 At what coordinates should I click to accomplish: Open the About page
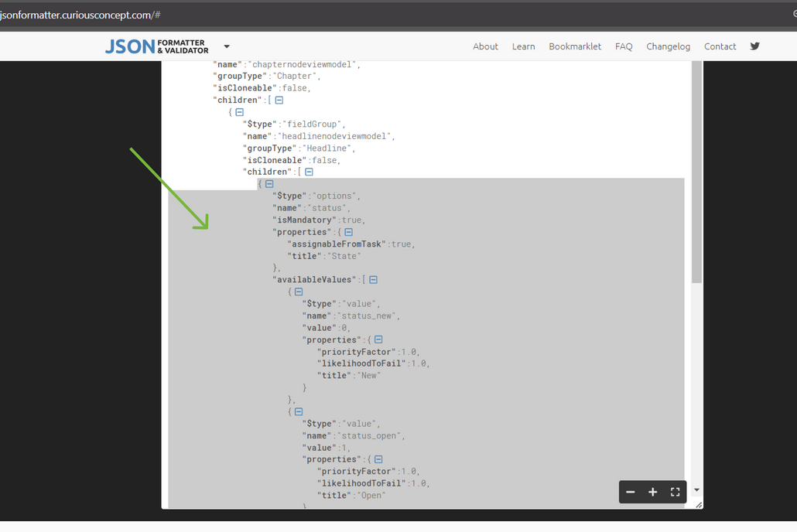485,46
